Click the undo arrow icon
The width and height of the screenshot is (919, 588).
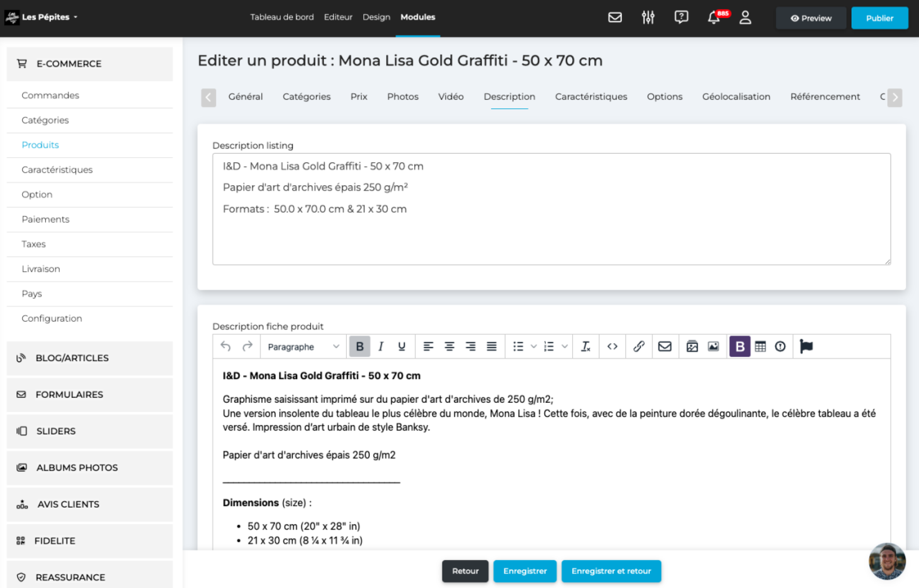(x=226, y=346)
